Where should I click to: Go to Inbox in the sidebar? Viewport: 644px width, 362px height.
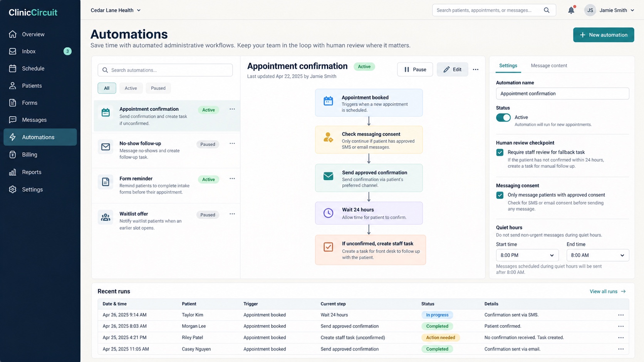coord(40,51)
